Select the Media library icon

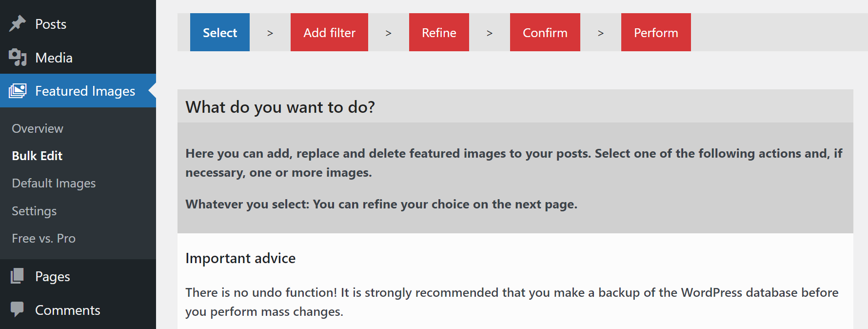click(x=18, y=57)
